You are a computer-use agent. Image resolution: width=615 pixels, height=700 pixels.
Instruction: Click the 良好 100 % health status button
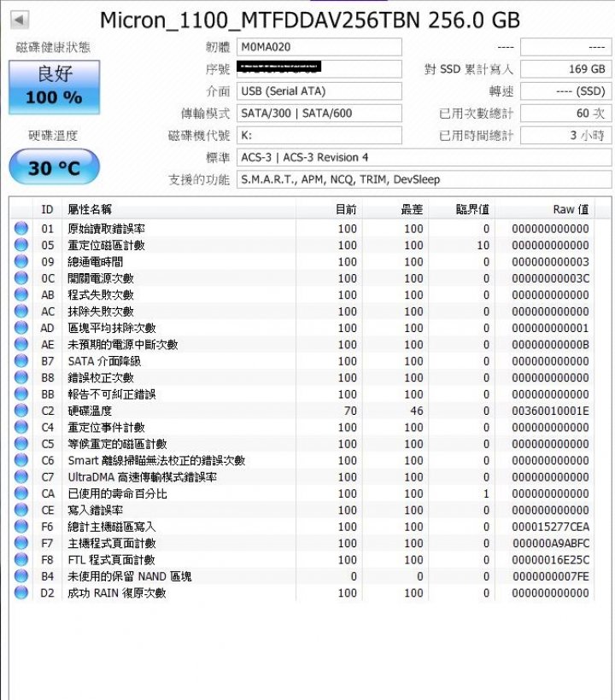[x=54, y=87]
